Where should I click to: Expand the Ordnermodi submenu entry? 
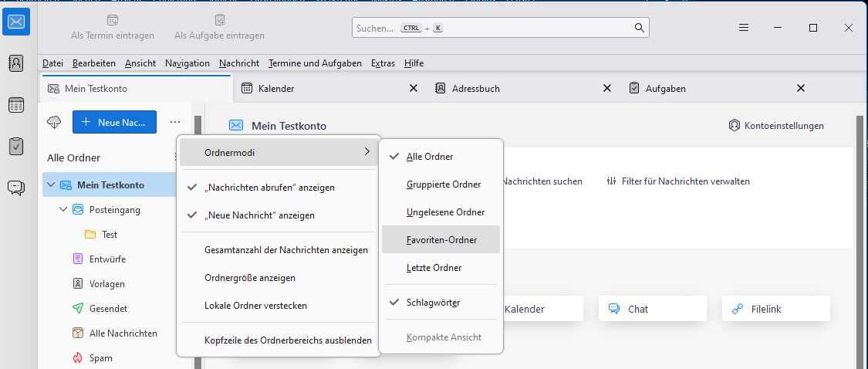(x=279, y=153)
